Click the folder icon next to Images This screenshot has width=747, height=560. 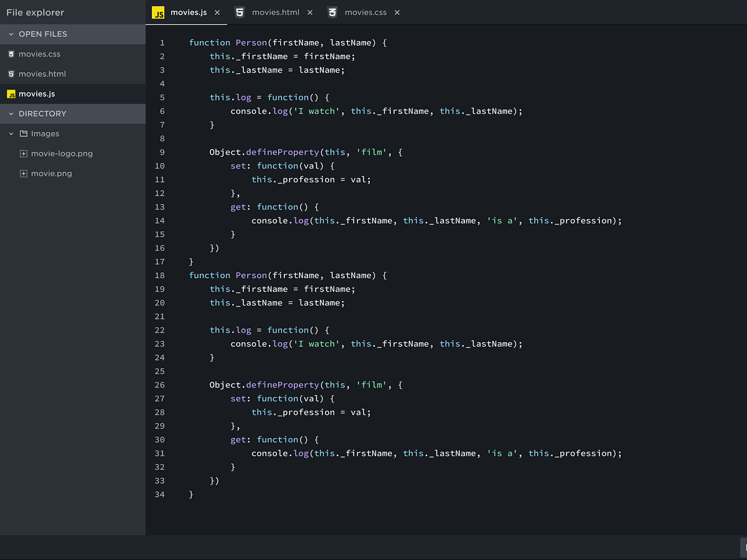click(24, 133)
